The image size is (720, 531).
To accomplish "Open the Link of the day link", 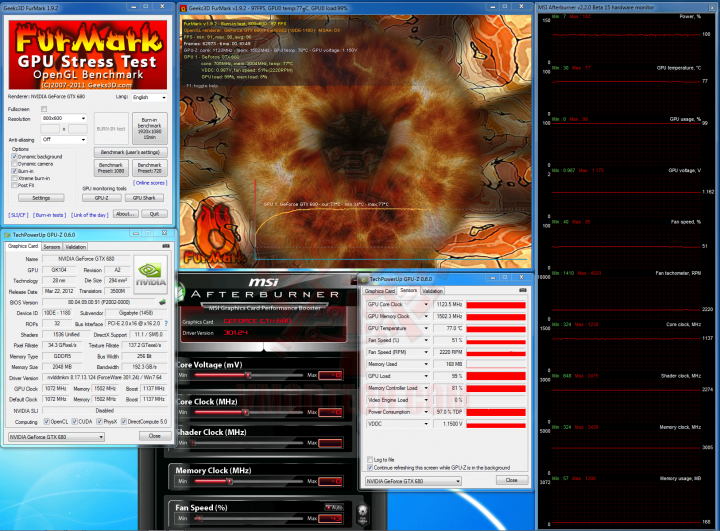I will pos(90,215).
